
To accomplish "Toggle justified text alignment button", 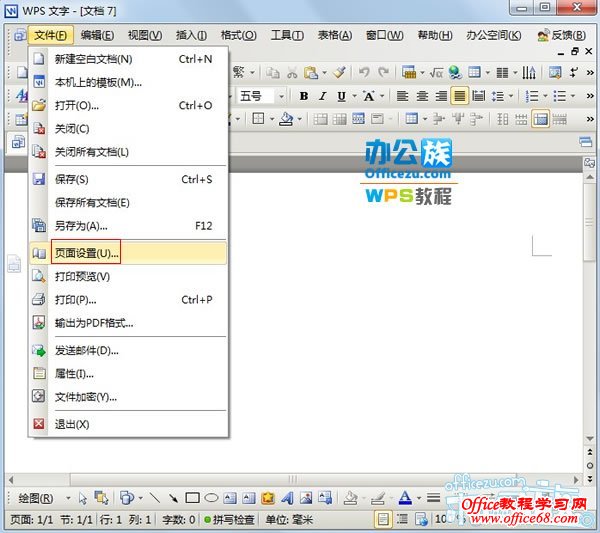I will (459, 96).
